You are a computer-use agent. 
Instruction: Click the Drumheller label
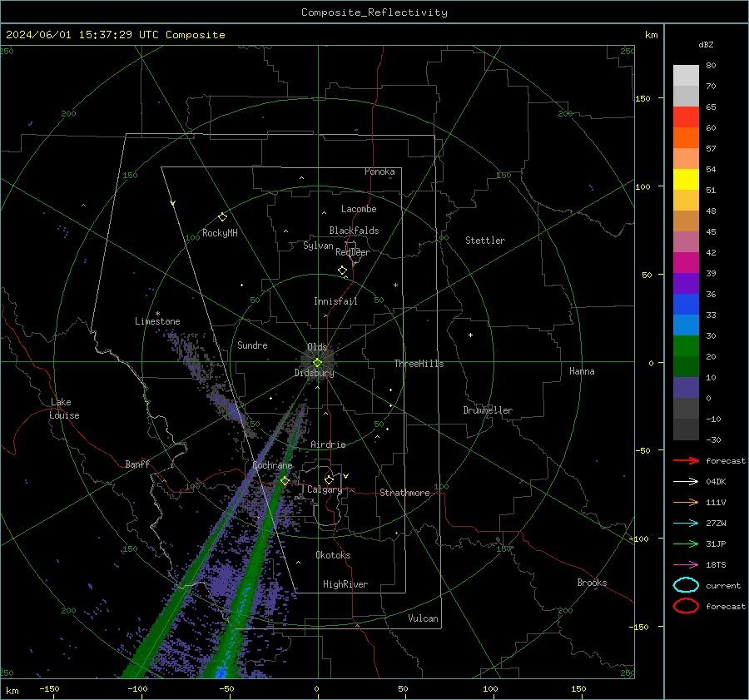(x=488, y=410)
